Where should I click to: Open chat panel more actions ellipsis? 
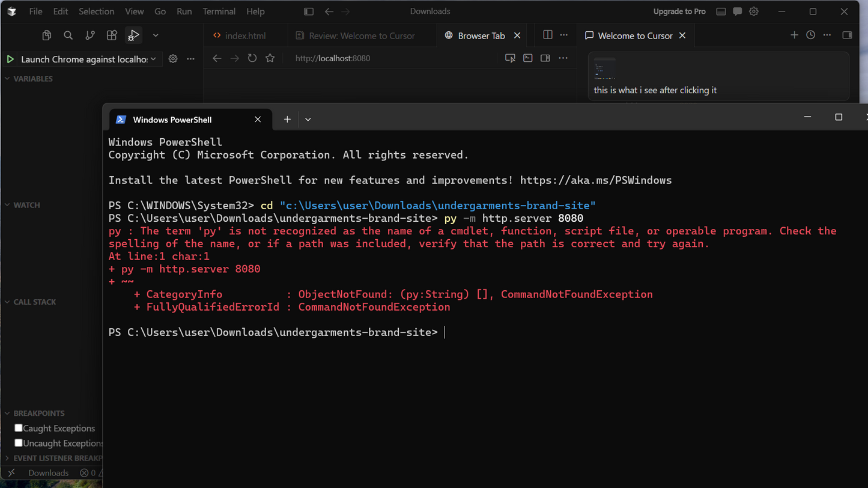[827, 35]
